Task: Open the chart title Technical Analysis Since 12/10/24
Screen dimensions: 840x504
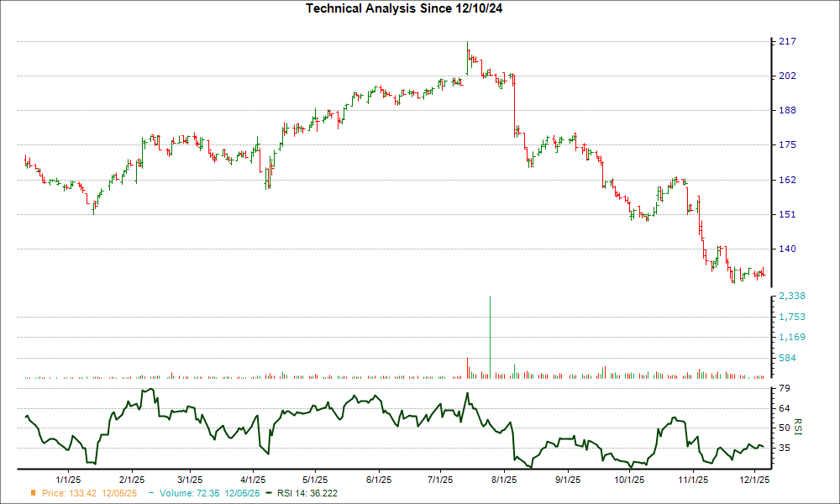Action: 406,8
